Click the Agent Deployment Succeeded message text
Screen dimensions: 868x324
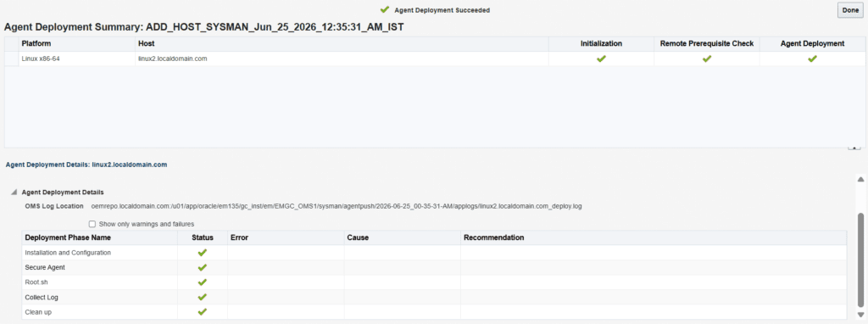442,10
